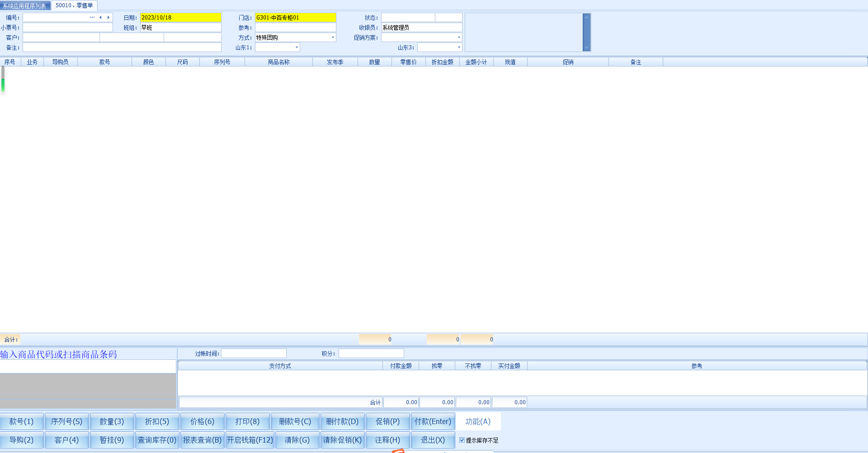Click the 班组 field showing 早班
The height and width of the screenshot is (453, 868).
point(181,28)
